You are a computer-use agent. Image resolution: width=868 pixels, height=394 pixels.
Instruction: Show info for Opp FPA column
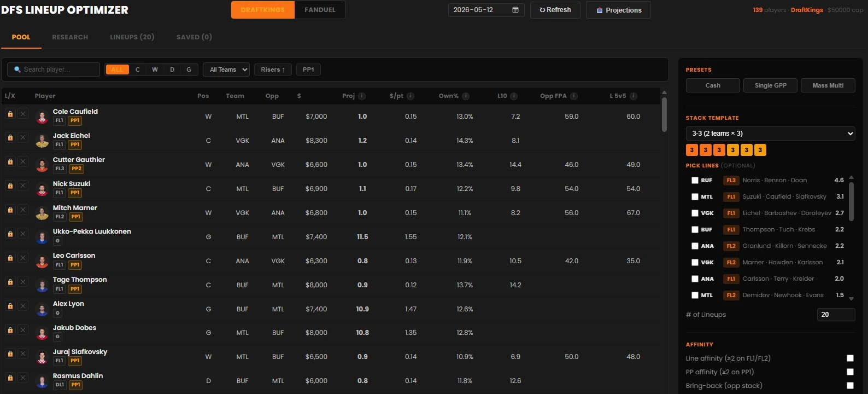pos(574,96)
